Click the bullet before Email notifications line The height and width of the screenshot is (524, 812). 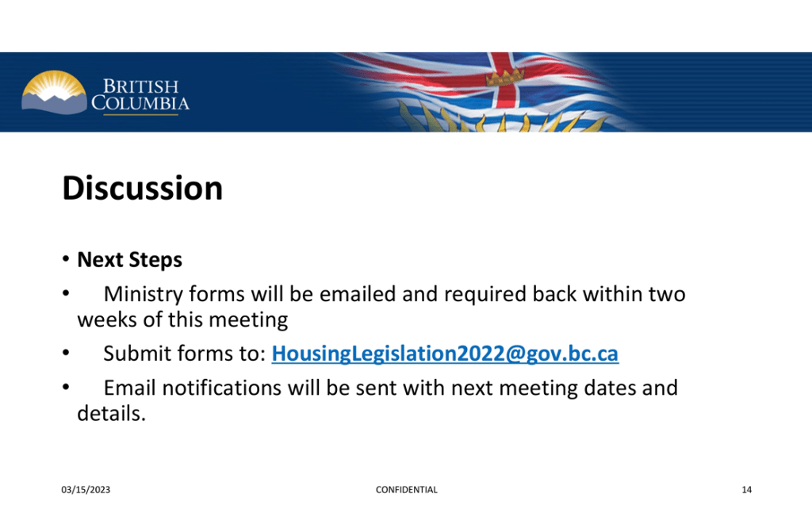pyautogui.click(x=67, y=388)
